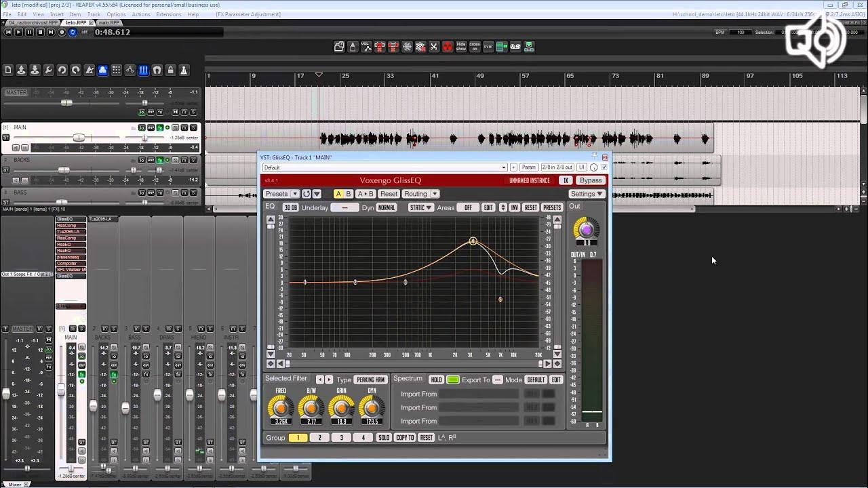Pause playback with the transport pause button

point(29,32)
